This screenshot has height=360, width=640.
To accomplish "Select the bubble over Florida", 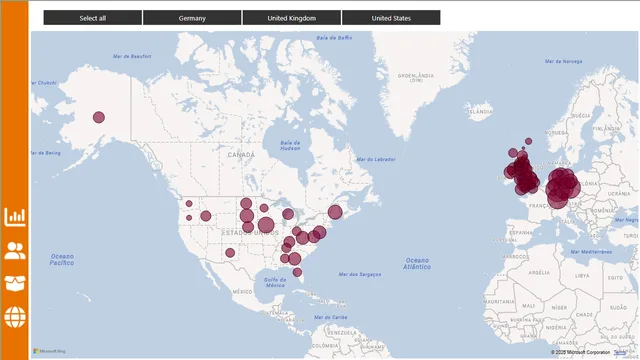I will click(x=297, y=272).
